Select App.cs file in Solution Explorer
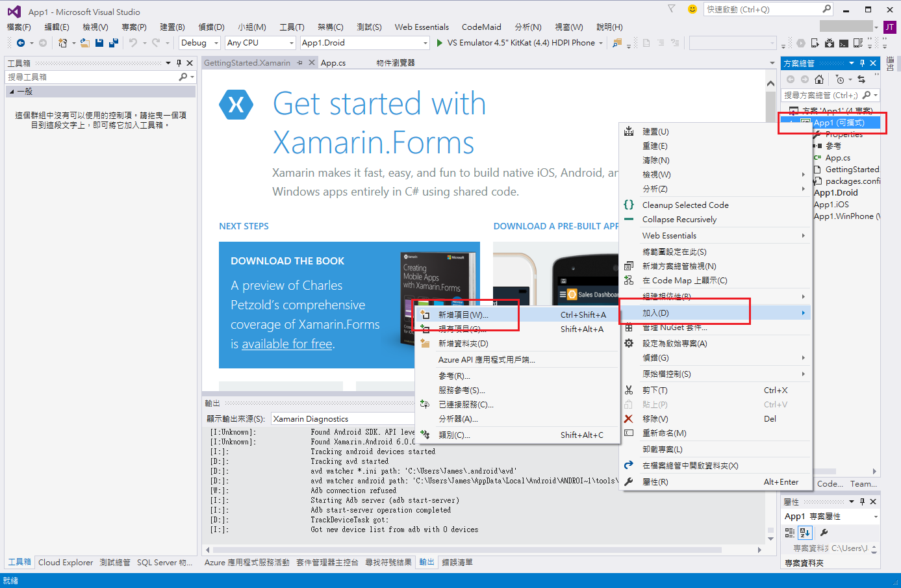The image size is (901, 588). pyautogui.click(x=837, y=157)
